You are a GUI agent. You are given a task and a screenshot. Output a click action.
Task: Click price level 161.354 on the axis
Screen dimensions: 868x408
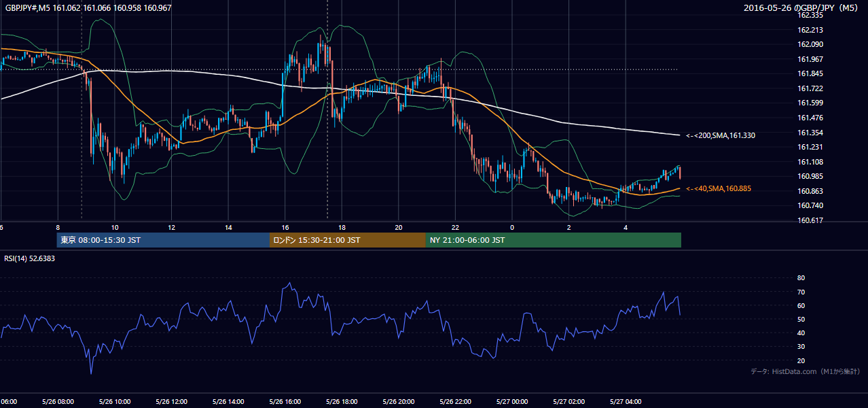pyautogui.click(x=810, y=133)
